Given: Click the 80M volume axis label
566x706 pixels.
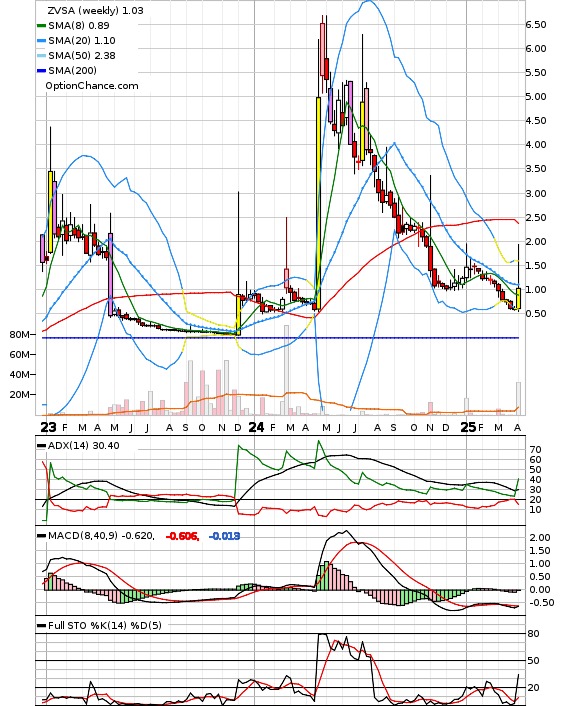Looking at the screenshot, I should pos(19,335).
